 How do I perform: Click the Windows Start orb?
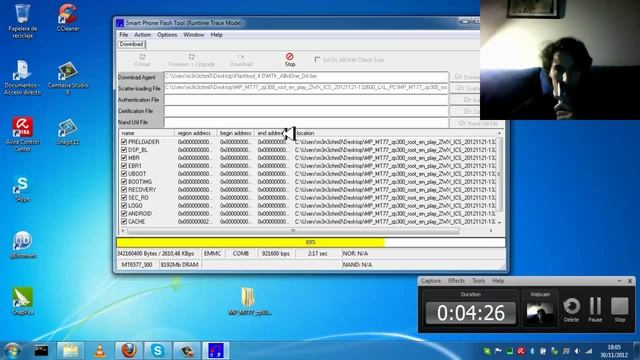pos(12,351)
